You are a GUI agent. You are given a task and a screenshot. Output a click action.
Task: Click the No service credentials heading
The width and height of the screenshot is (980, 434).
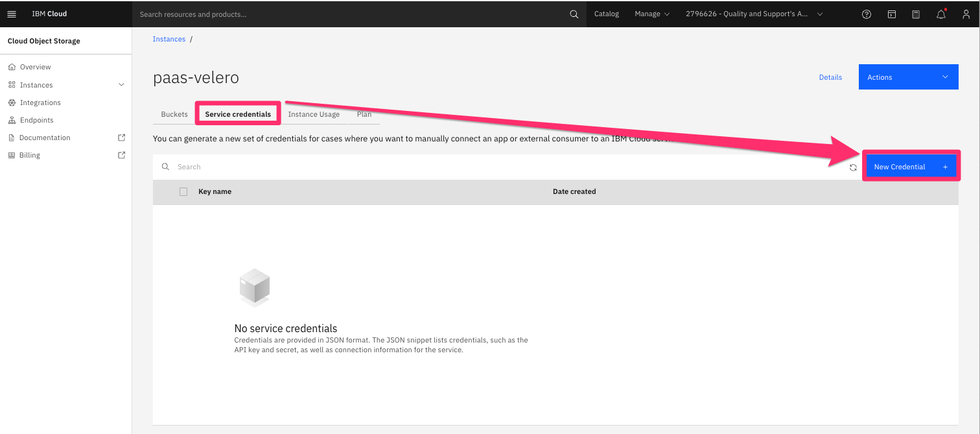coord(286,328)
